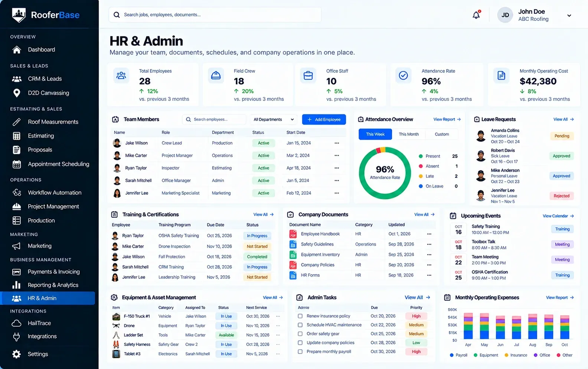Click the Insurance legend color dot
The width and height of the screenshot is (588, 369).
click(506, 355)
